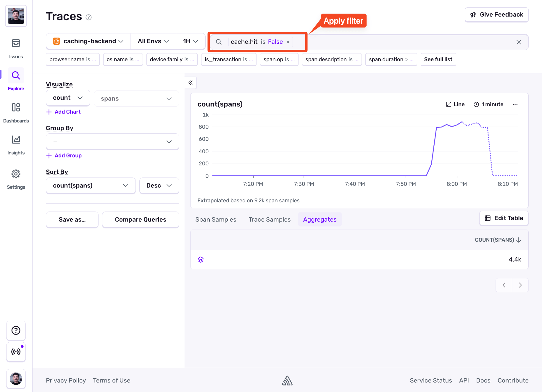Click the Save as... button

(x=72, y=220)
